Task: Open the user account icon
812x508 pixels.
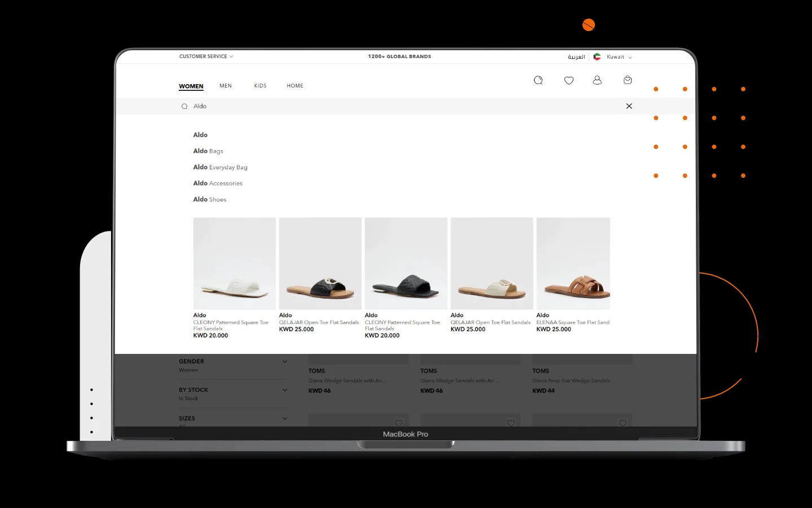Action: tap(597, 80)
